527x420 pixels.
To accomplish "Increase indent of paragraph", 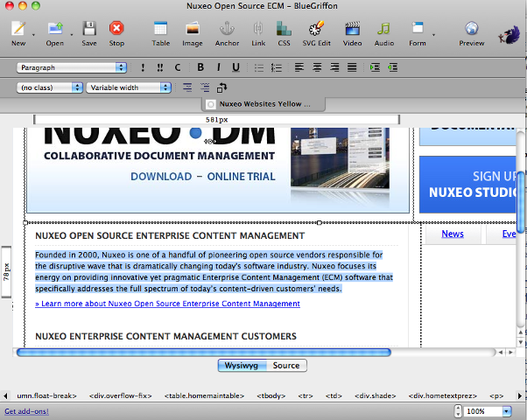I will pyautogui.click(x=375, y=67).
